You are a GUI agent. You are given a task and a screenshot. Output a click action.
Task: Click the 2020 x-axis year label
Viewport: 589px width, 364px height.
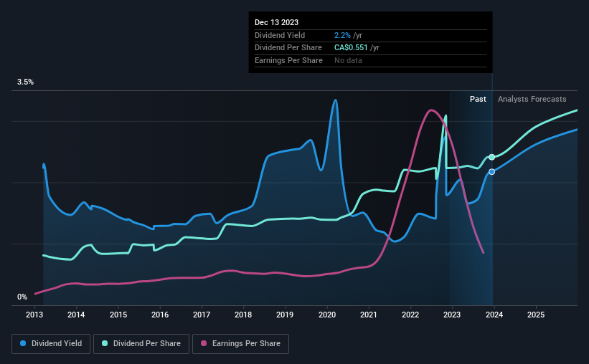[327, 315]
